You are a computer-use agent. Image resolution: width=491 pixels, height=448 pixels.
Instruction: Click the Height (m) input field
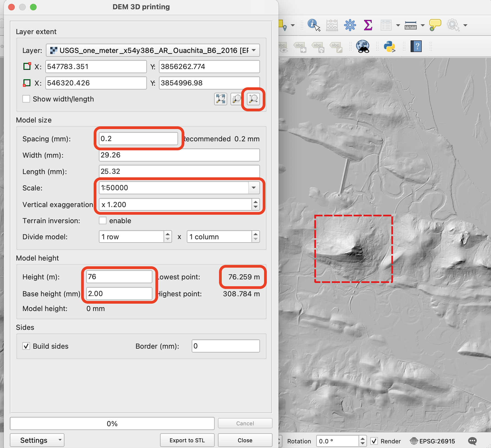119,277
